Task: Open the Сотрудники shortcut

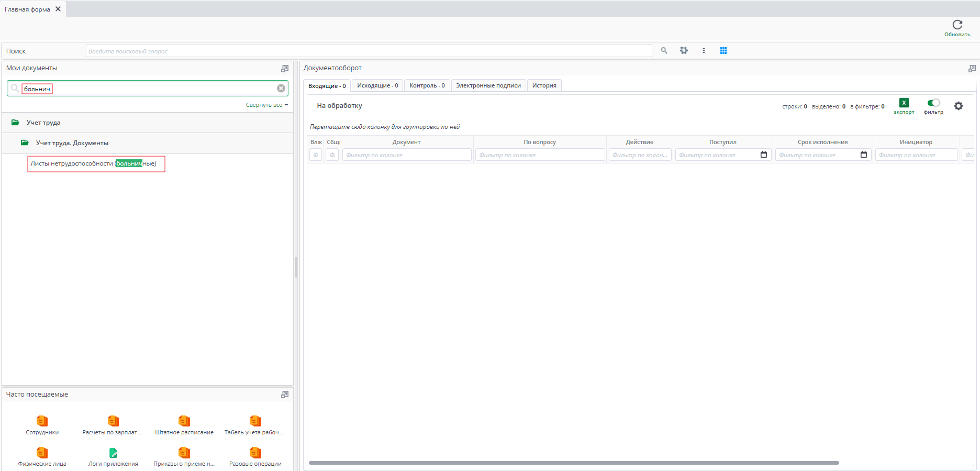Action: tap(42, 421)
